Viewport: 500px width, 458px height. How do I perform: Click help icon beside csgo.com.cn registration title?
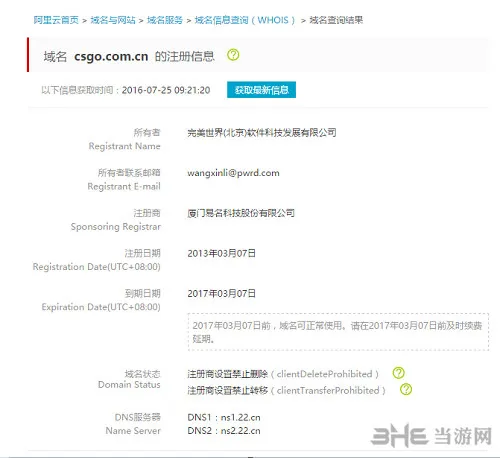[233, 55]
